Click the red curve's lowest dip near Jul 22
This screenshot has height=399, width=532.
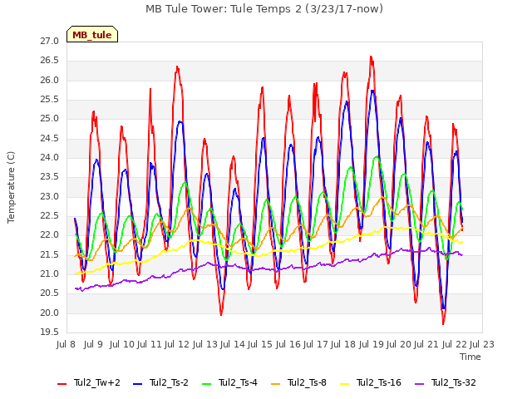(443, 324)
